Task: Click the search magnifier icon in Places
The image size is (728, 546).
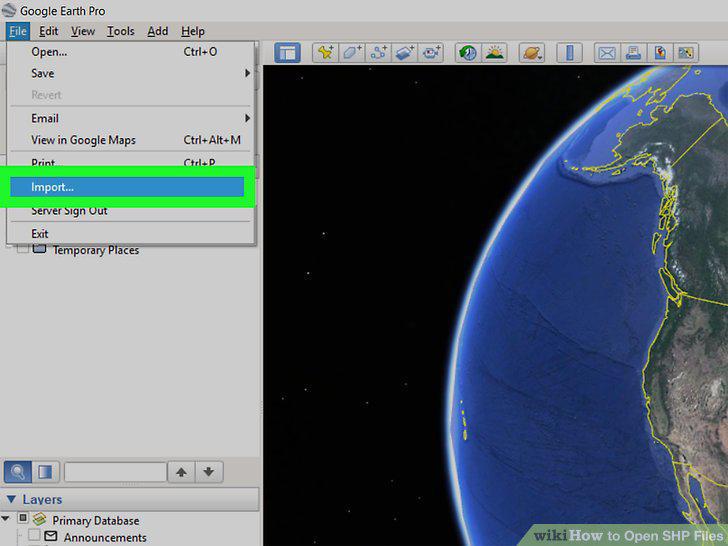Action: pos(18,472)
